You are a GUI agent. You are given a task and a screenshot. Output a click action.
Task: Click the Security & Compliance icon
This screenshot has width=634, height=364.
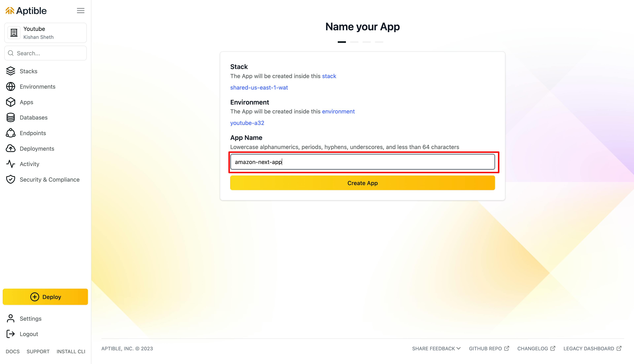(11, 179)
